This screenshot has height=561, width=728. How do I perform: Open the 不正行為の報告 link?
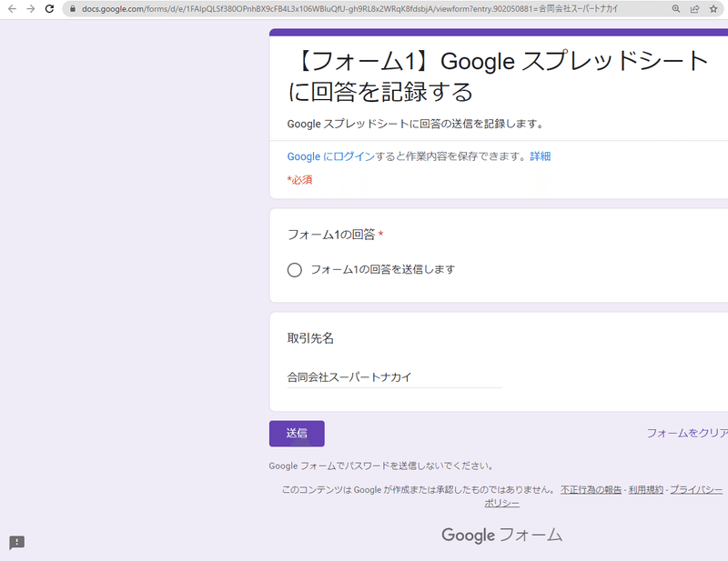click(591, 489)
